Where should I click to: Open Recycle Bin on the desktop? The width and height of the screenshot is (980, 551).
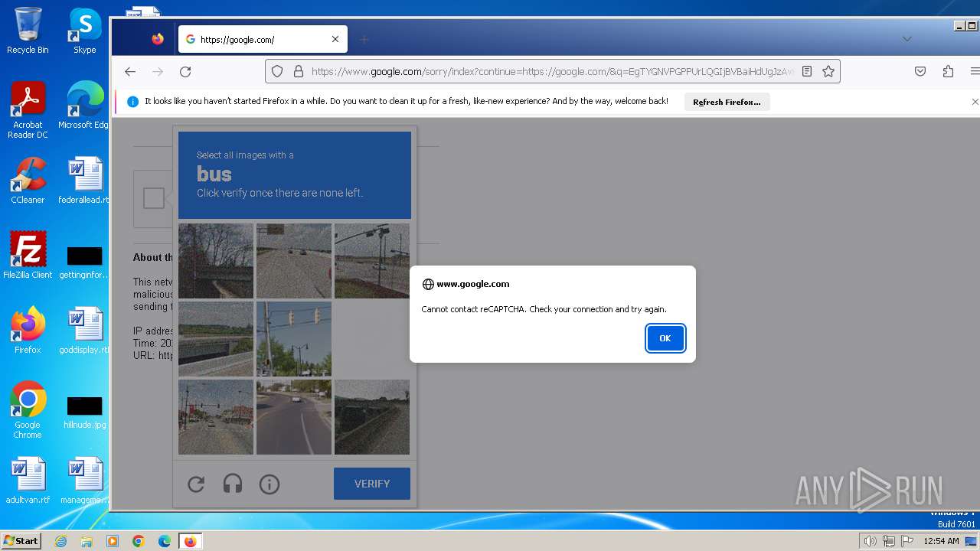pos(28,31)
